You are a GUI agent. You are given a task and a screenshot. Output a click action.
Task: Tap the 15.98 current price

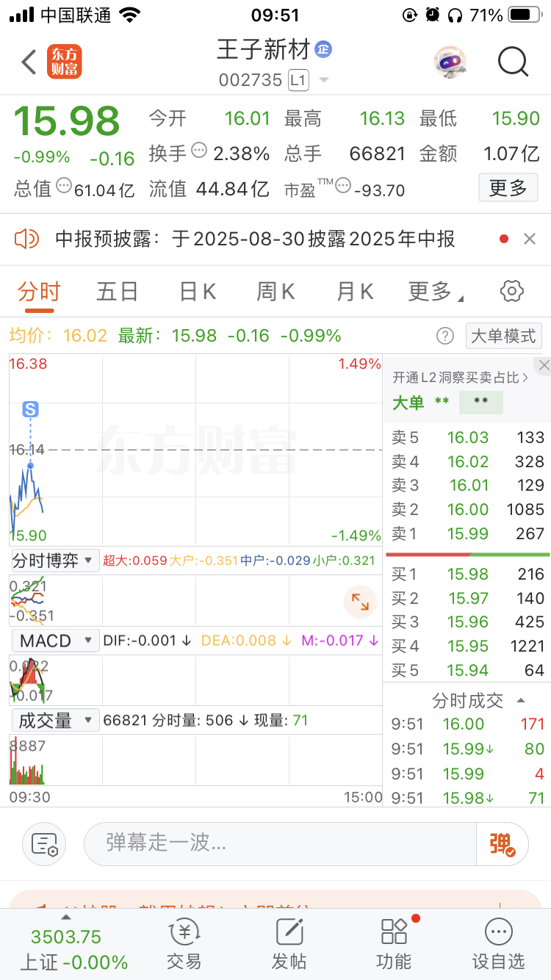point(67,120)
